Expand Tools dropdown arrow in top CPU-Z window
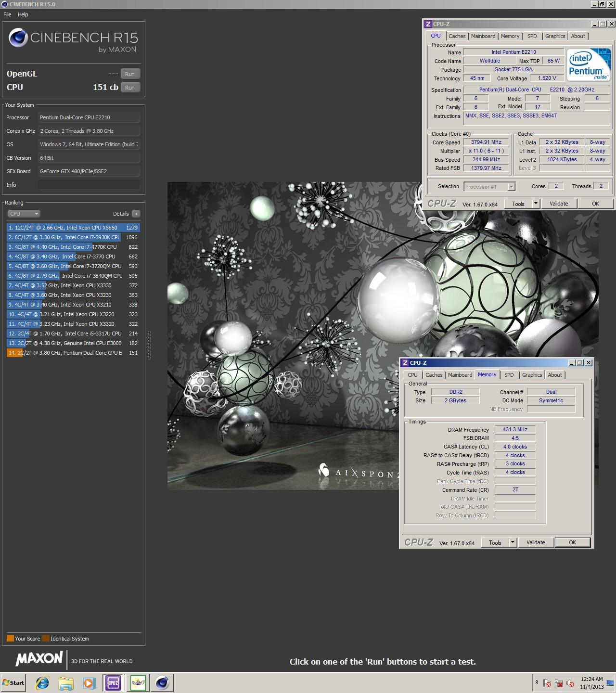Viewport: 616px width, 693px height. [x=536, y=204]
